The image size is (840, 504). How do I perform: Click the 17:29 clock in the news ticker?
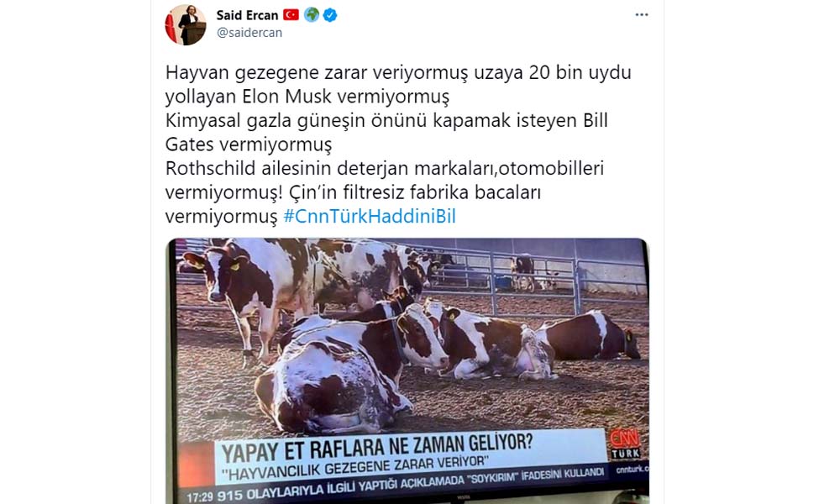[x=199, y=497]
